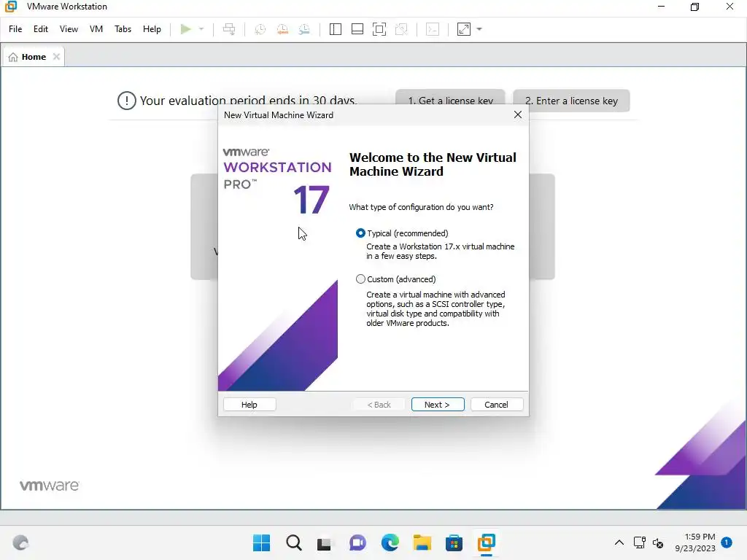Image resolution: width=747 pixels, height=560 pixels.
Task: Toggle the thumbnail bar view icon
Action: click(x=357, y=29)
